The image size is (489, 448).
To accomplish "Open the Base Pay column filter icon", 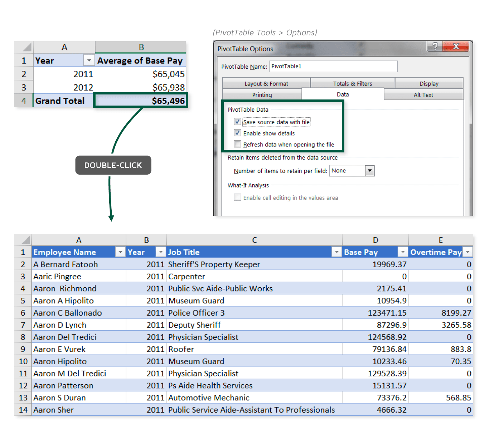I will 402,252.
